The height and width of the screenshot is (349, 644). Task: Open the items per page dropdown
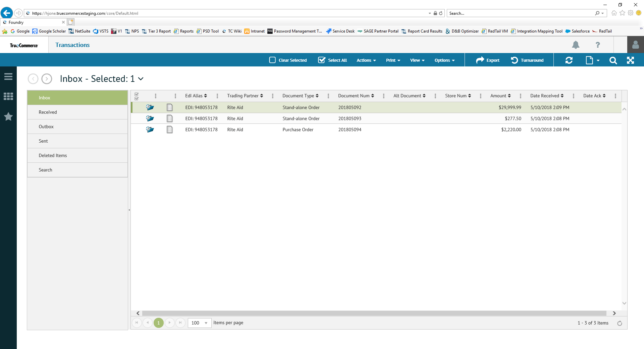point(206,323)
